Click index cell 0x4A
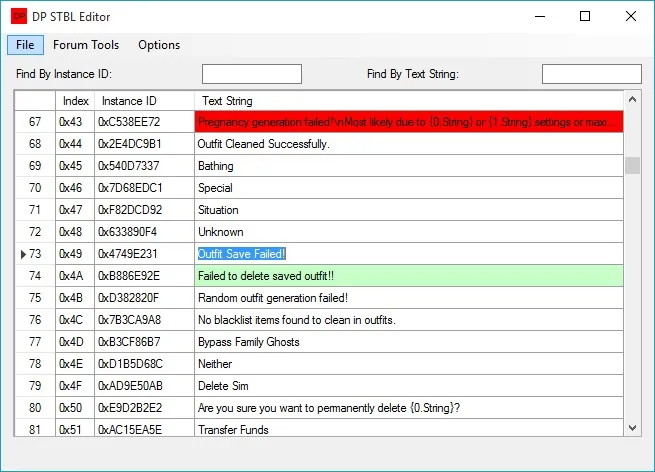 tap(75, 276)
